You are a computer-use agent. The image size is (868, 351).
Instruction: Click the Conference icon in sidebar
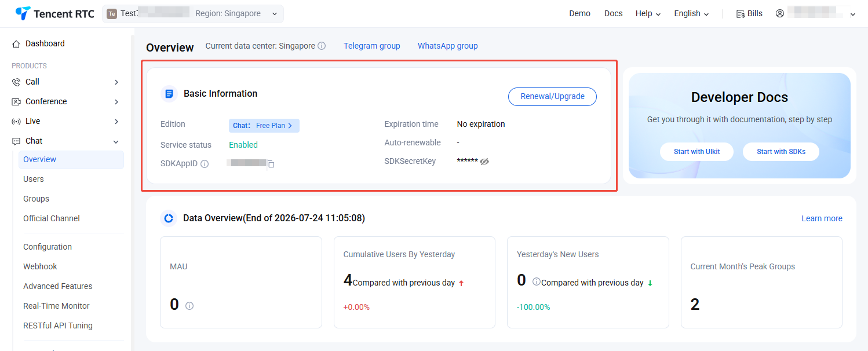[x=16, y=102]
